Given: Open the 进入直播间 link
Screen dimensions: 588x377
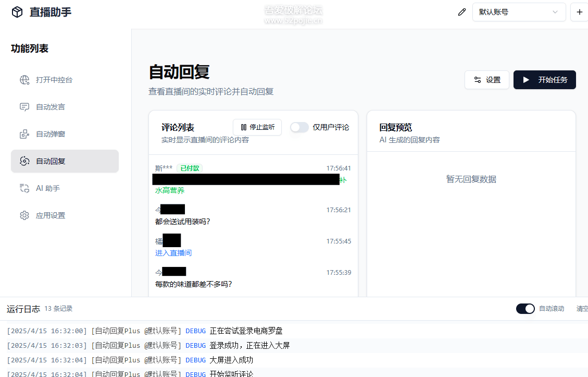Looking at the screenshot, I should tap(172, 253).
